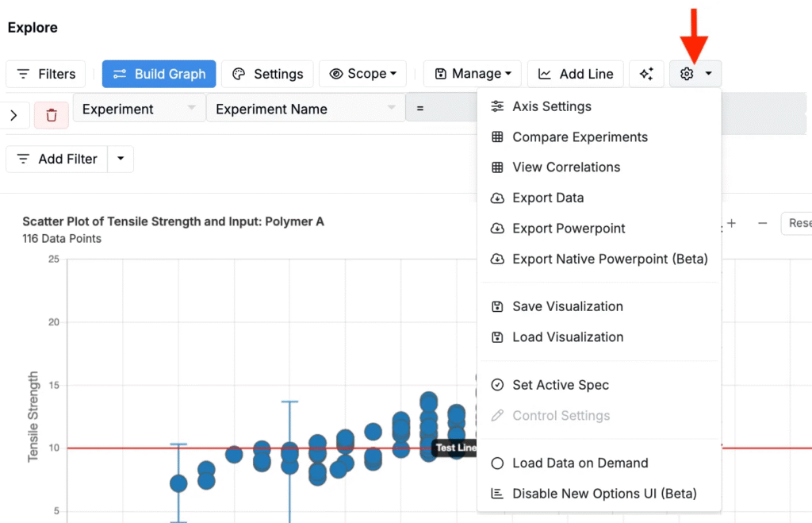The height and width of the screenshot is (523, 812).
Task: Disable New Options UI (Beta)
Action: pyautogui.click(x=604, y=494)
